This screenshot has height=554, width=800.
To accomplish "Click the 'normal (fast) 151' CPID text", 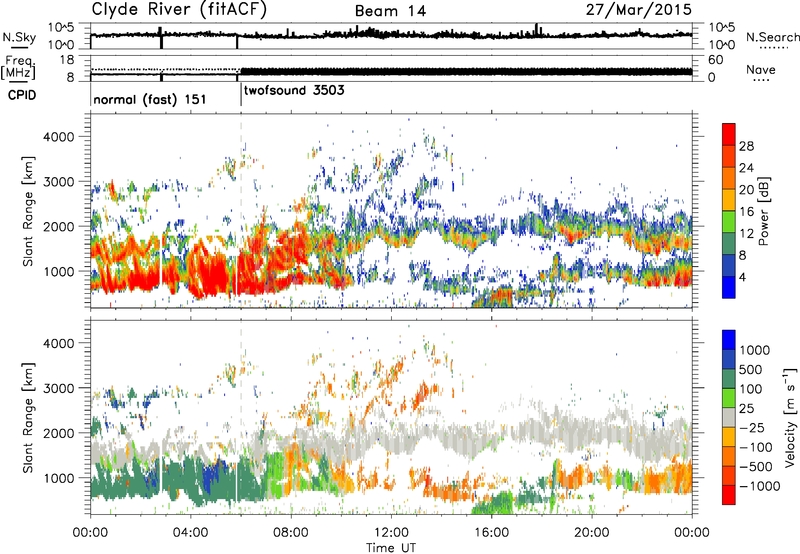I will click(x=150, y=99).
